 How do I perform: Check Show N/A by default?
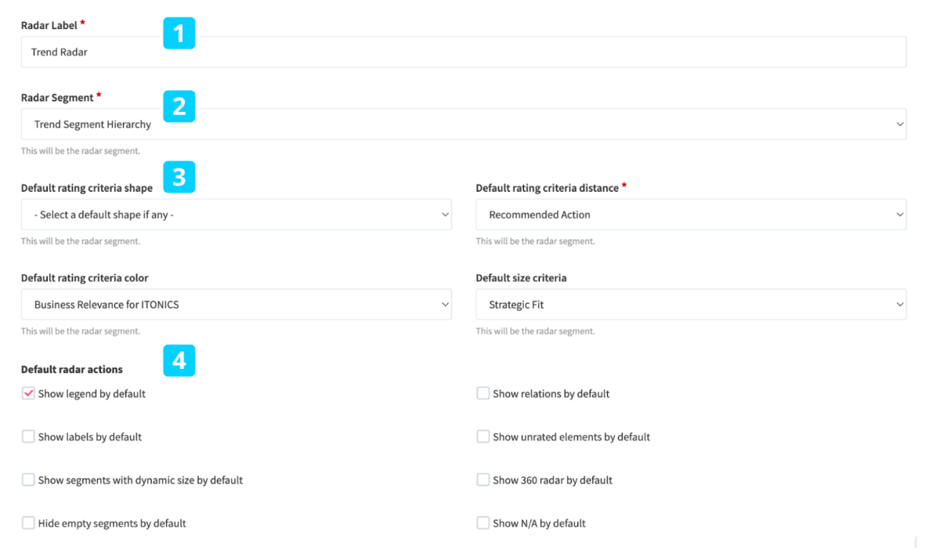[x=483, y=522]
